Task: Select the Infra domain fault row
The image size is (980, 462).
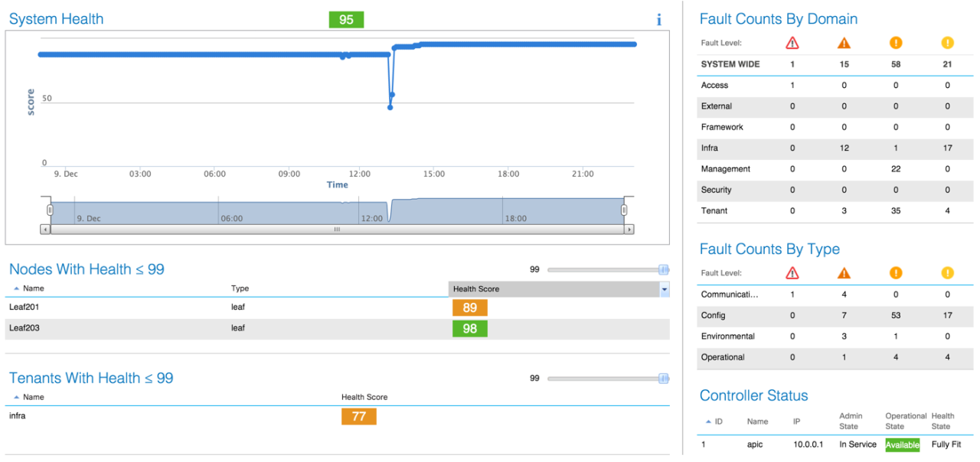Action: [835, 148]
